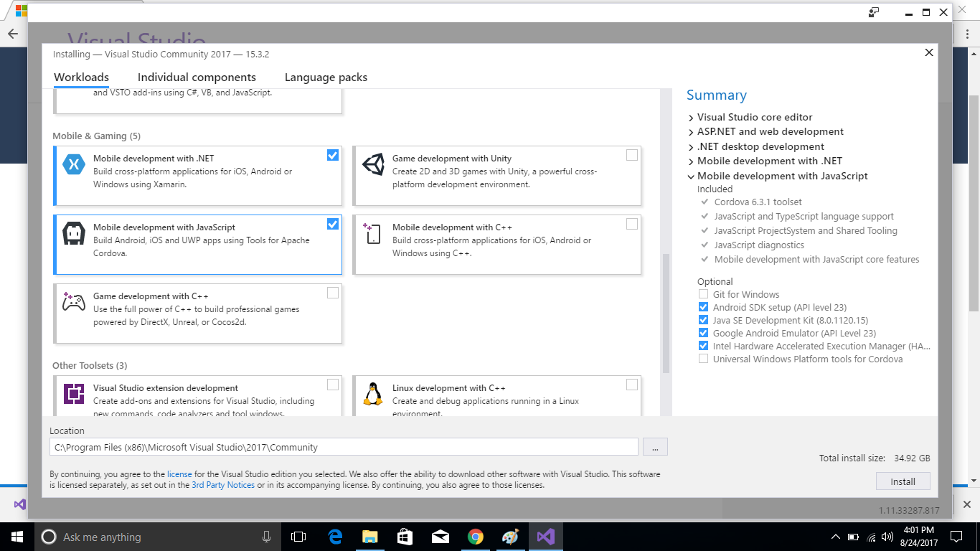Screen dimensions: 980x551
Task: Expand Mobile development with .NET summary
Action: click(691, 161)
